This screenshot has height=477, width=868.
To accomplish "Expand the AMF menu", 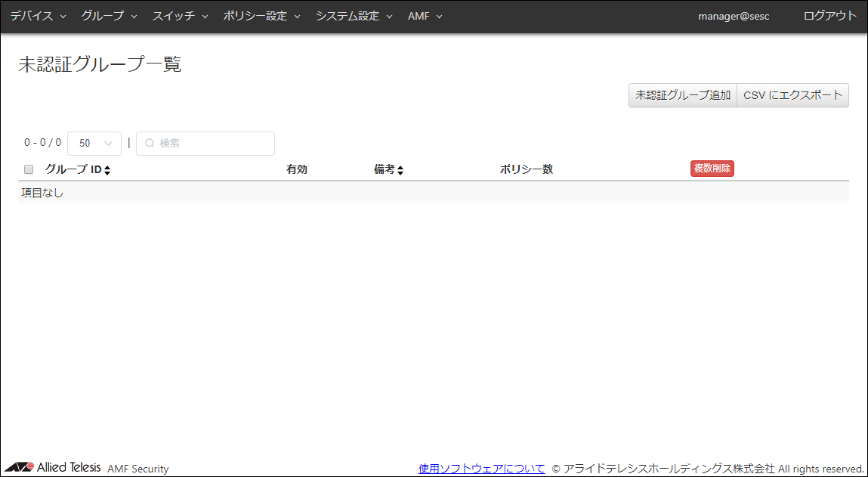I will coord(425,16).
